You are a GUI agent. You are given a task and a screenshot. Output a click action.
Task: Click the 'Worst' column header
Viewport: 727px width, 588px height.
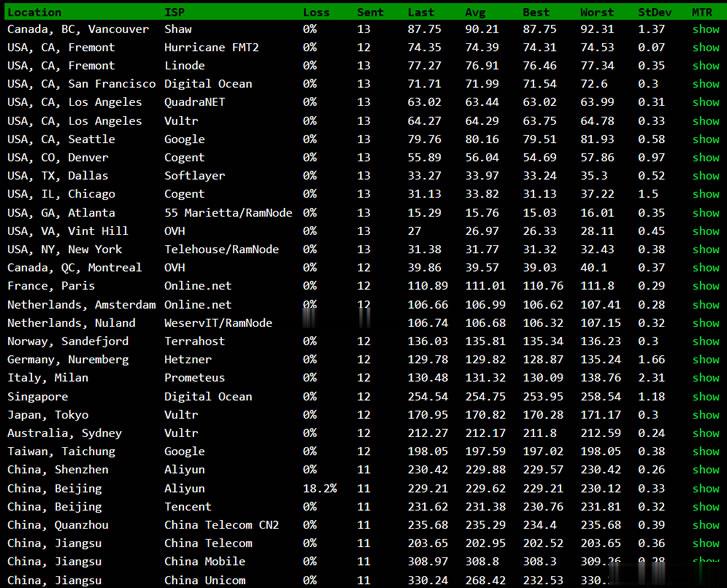point(597,12)
